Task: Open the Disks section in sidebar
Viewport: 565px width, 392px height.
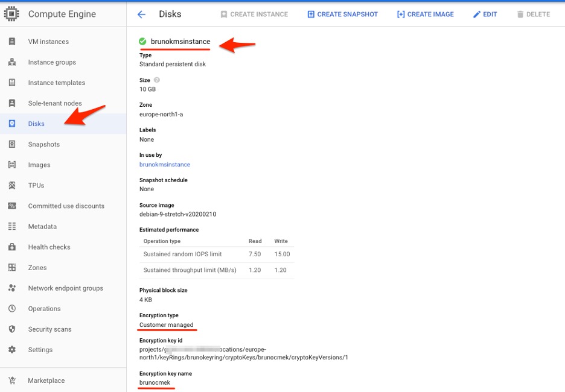Action: (x=36, y=124)
